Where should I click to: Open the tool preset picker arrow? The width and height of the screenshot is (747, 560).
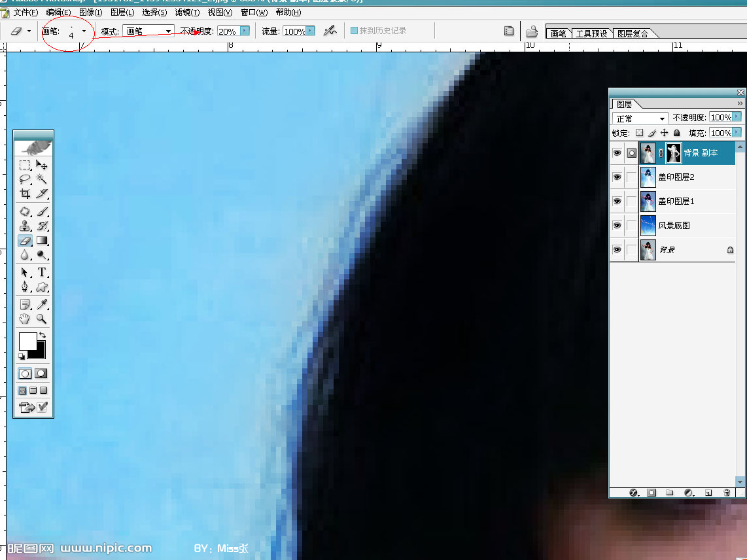click(x=29, y=31)
